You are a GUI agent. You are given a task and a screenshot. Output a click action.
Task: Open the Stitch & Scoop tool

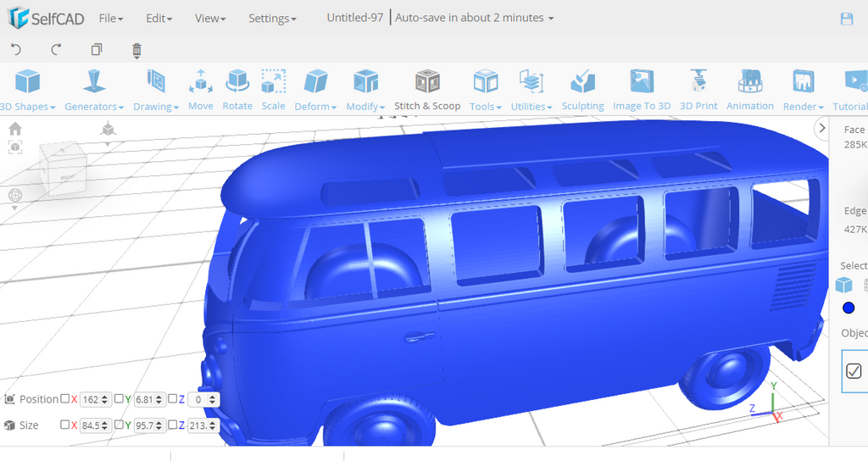427,90
